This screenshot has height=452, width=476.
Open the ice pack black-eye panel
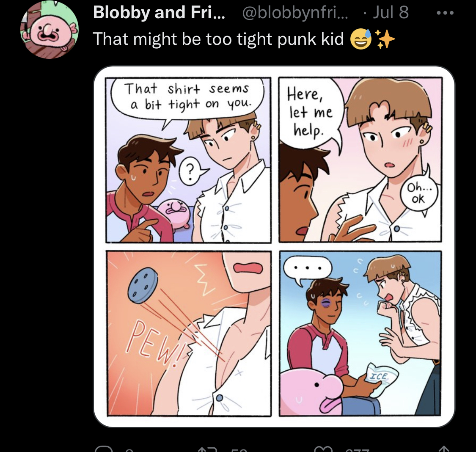[360, 333]
